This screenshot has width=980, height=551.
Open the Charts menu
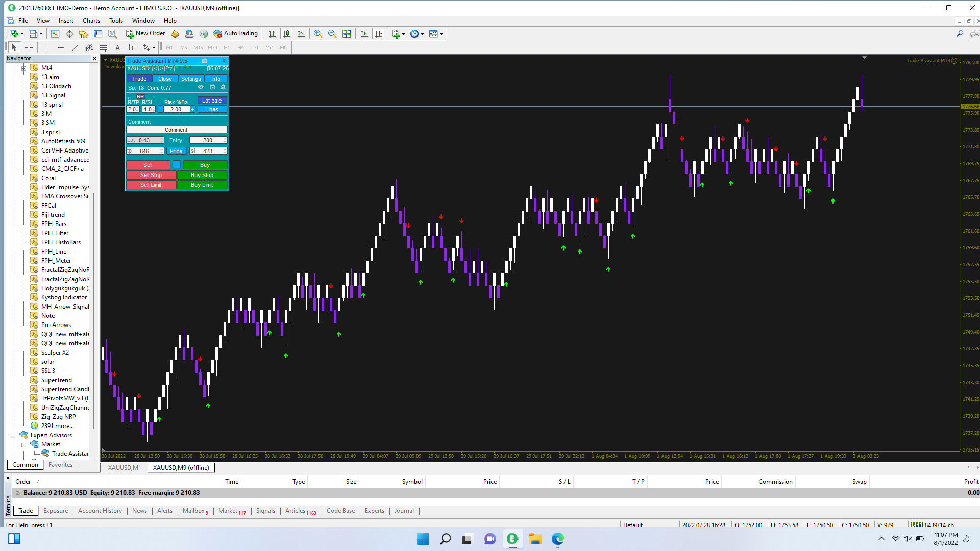click(x=91, y=21)
